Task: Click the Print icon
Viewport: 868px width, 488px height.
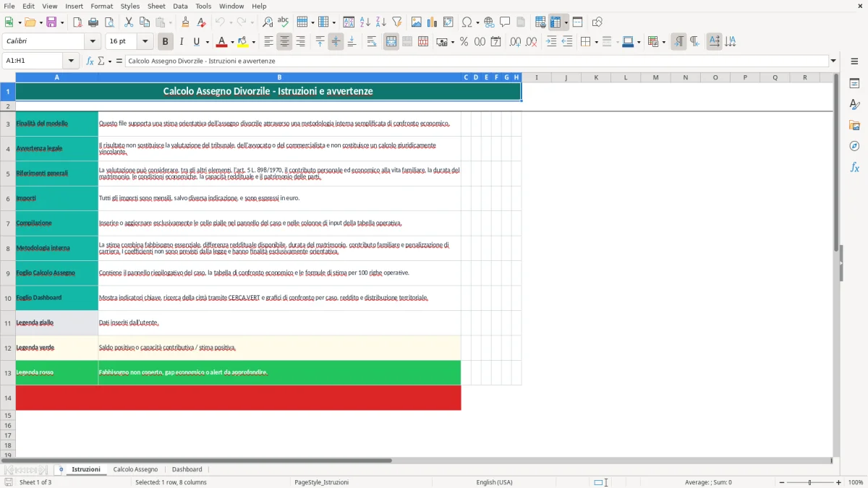Action: (x=92, y=22)
